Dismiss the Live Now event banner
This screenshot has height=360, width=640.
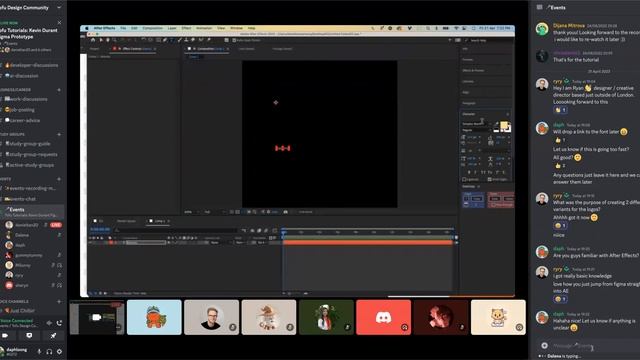[60, 22]
